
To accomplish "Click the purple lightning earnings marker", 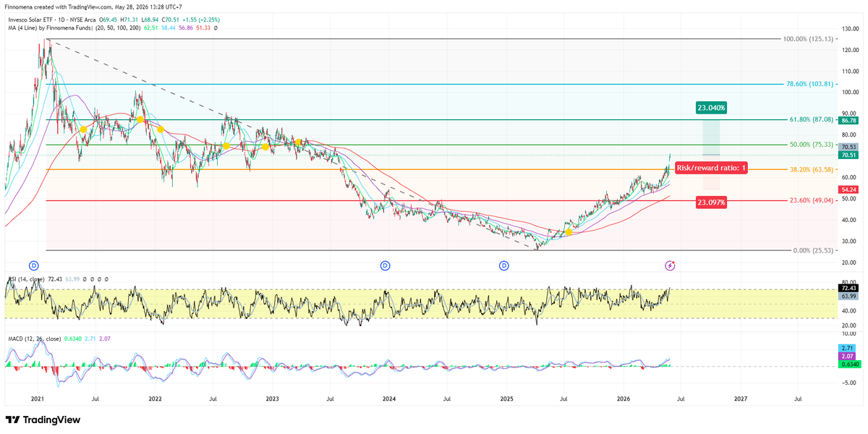I will 671,266.
